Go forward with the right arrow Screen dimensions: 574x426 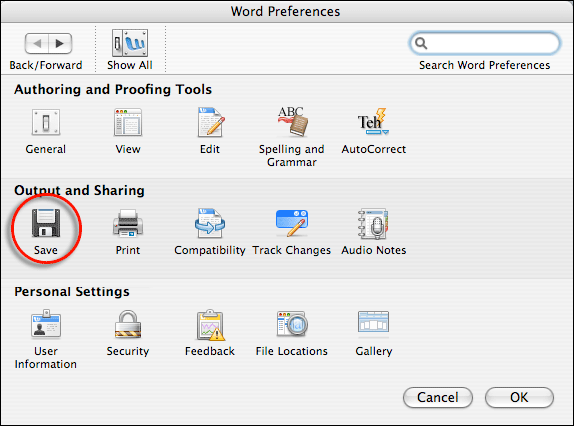click(60, 44)
